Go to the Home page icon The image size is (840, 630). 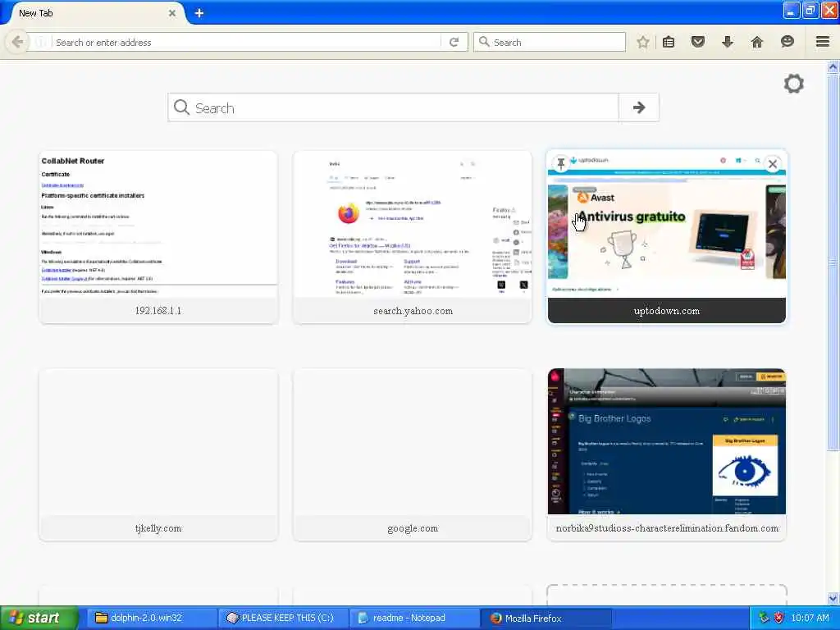click(x=757, y=42)
